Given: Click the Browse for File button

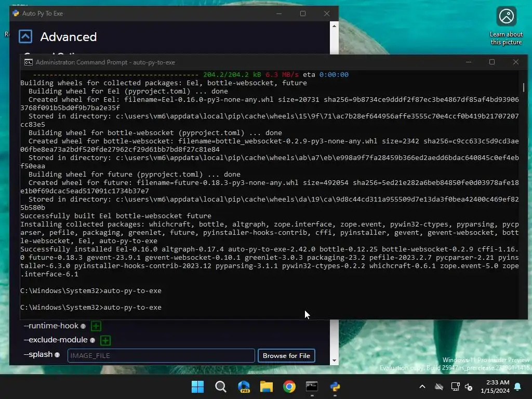Looking at the screenshot, I should [286, 355].
